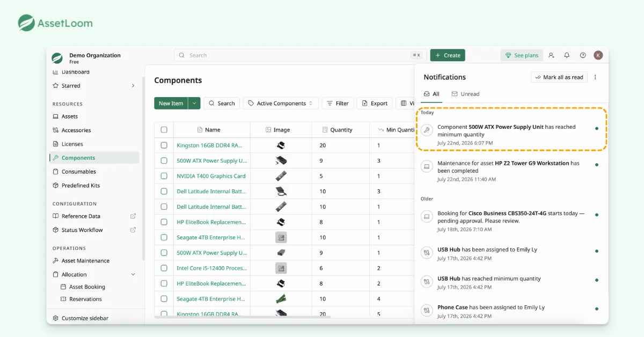Image resolution: width=644 pixels, height=337 pixels.
Task: Click laptop icon on HP Z2 Tower notification
Action: pos(427,166)
